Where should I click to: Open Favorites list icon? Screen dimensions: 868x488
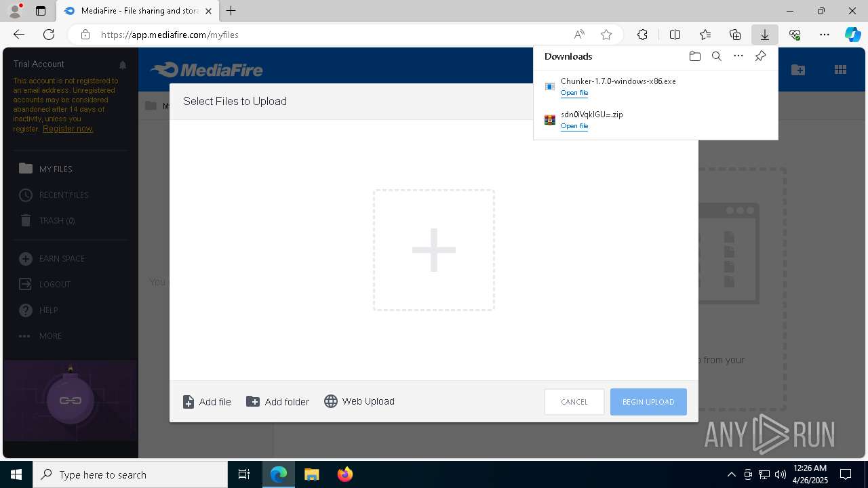tap(705, 35)
